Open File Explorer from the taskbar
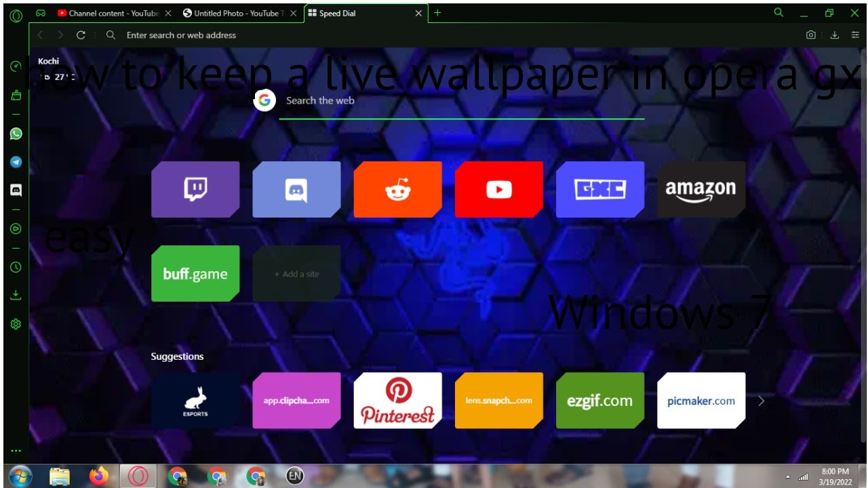Viewport: 868px width, 488px height. [x=60, y=476]
